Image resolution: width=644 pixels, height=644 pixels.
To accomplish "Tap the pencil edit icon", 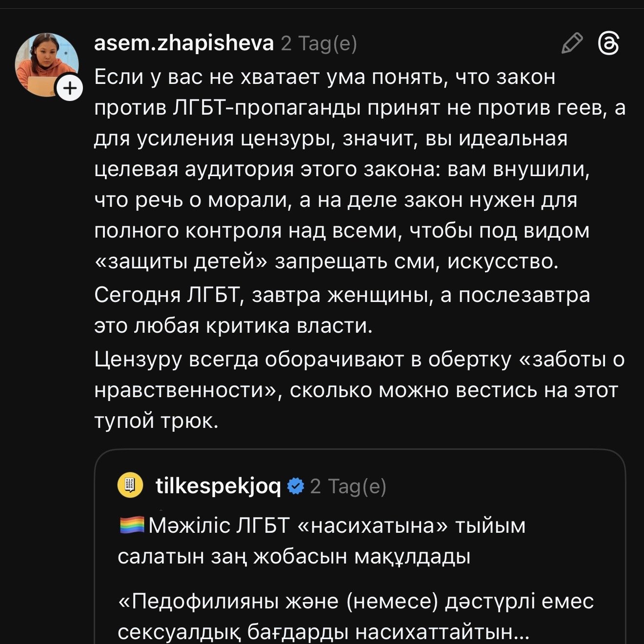I will (572, 43).
